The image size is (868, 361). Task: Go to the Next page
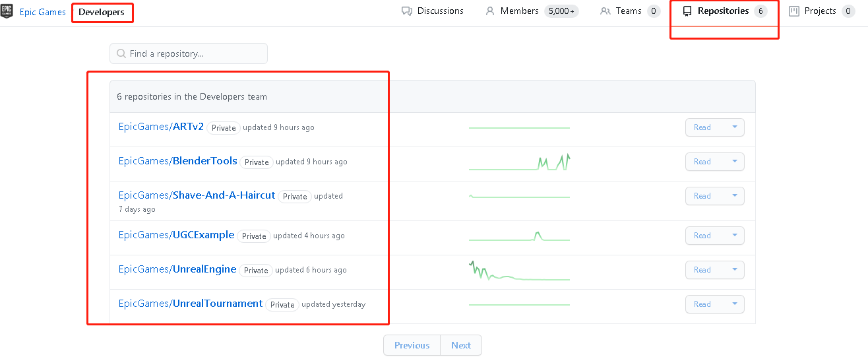[461, 345]
